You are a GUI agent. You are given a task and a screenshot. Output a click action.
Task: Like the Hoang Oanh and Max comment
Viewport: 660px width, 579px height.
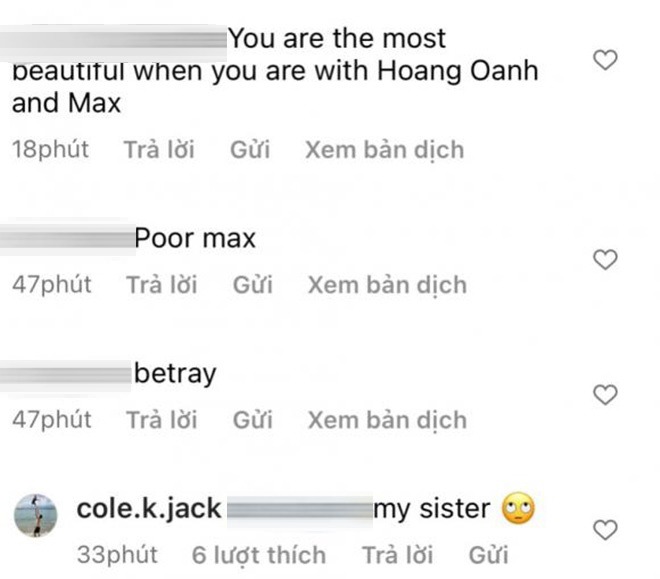605,62
